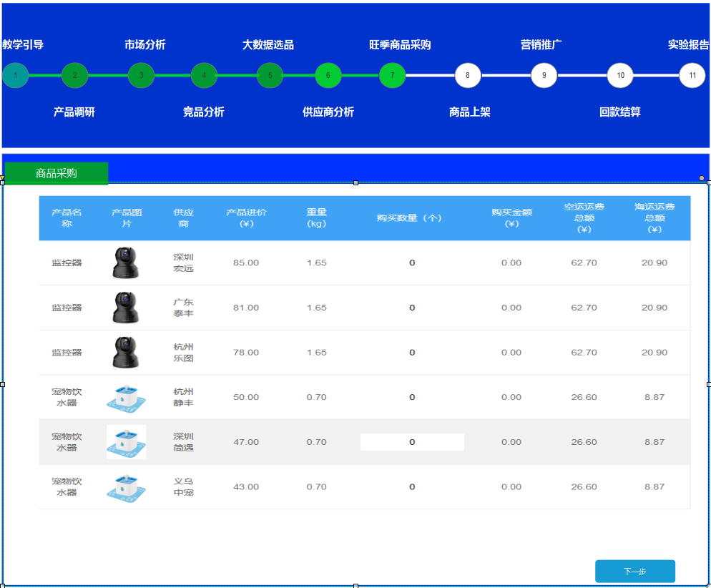Click quantity field for 深圳宏远 monitor
This screenshot has height=588, width=711.
412,263
